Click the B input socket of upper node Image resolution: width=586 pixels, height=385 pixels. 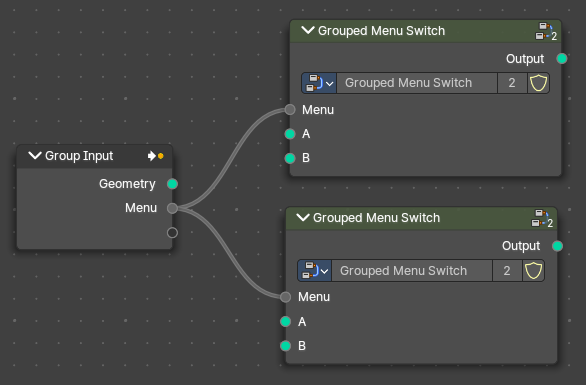290,158
